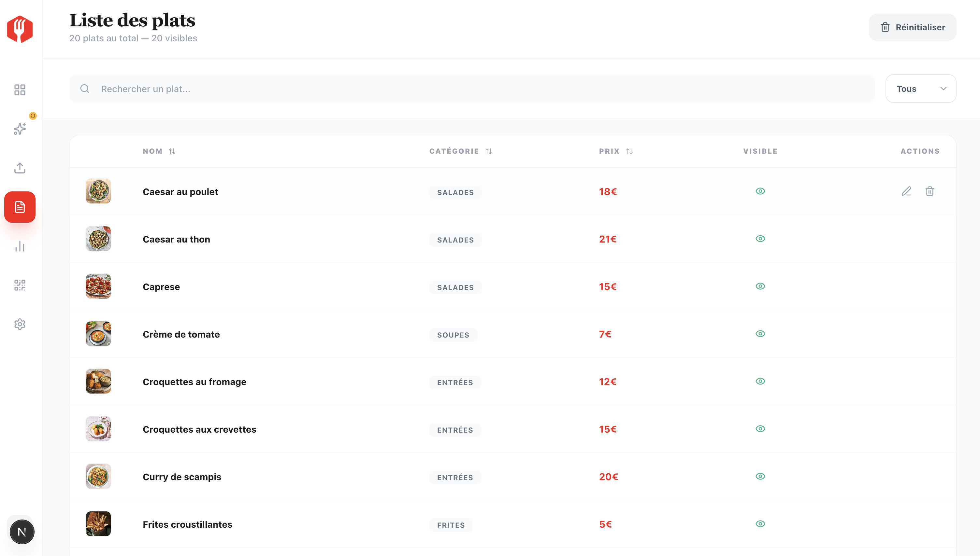Focus the Rechercher un plat search field
980x556 pixels.
click(472, 89)
